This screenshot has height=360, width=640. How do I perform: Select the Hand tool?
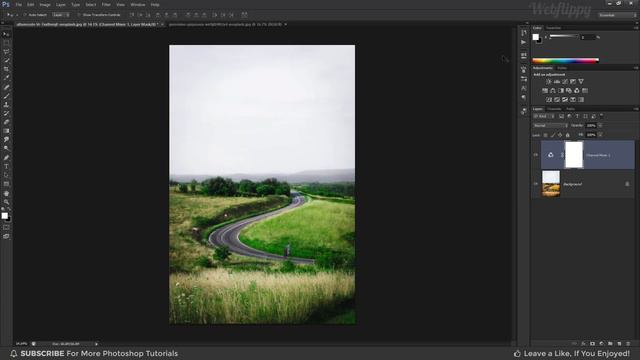6,193
